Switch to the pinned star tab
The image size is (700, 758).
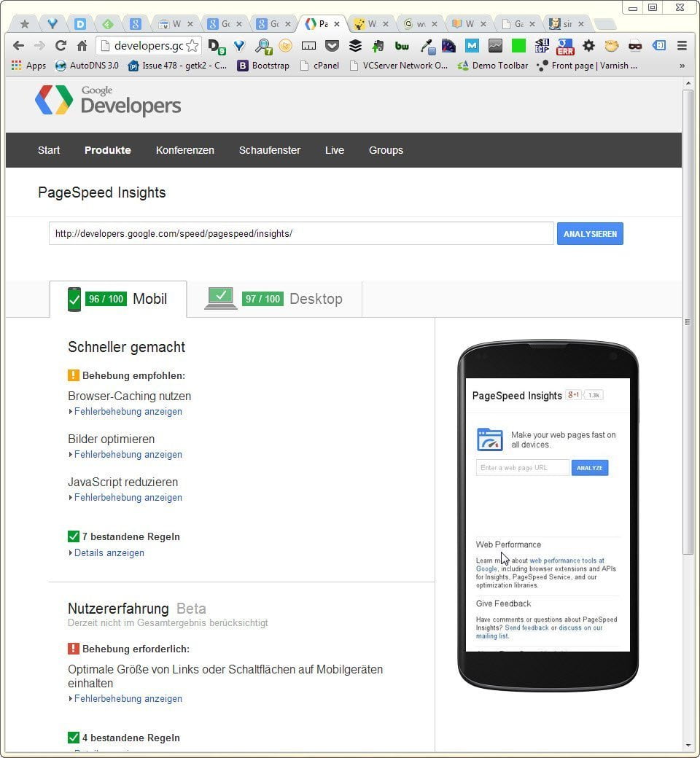point(25,23)
